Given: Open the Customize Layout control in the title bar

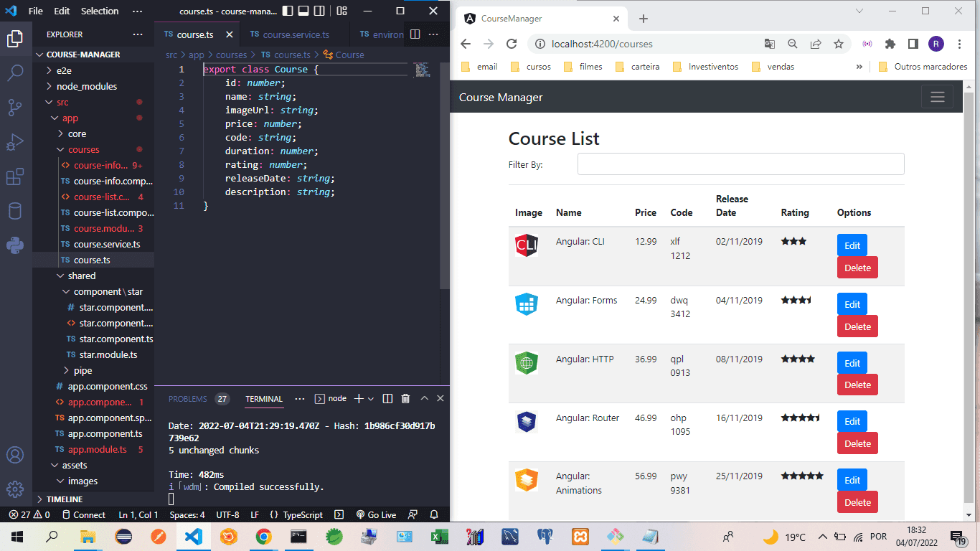Looking at the screenshot, I should coord(341,11).
